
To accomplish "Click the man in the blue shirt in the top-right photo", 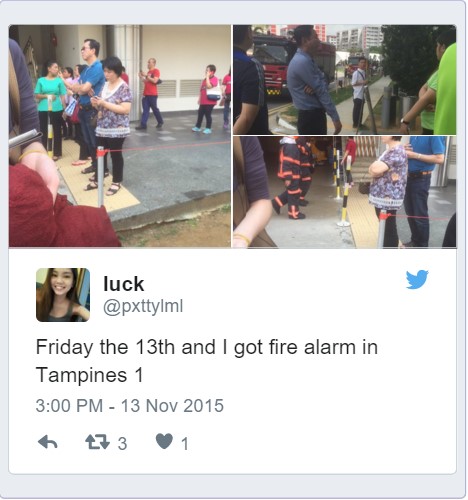I will pyautogui.click(x=312, y=80).
